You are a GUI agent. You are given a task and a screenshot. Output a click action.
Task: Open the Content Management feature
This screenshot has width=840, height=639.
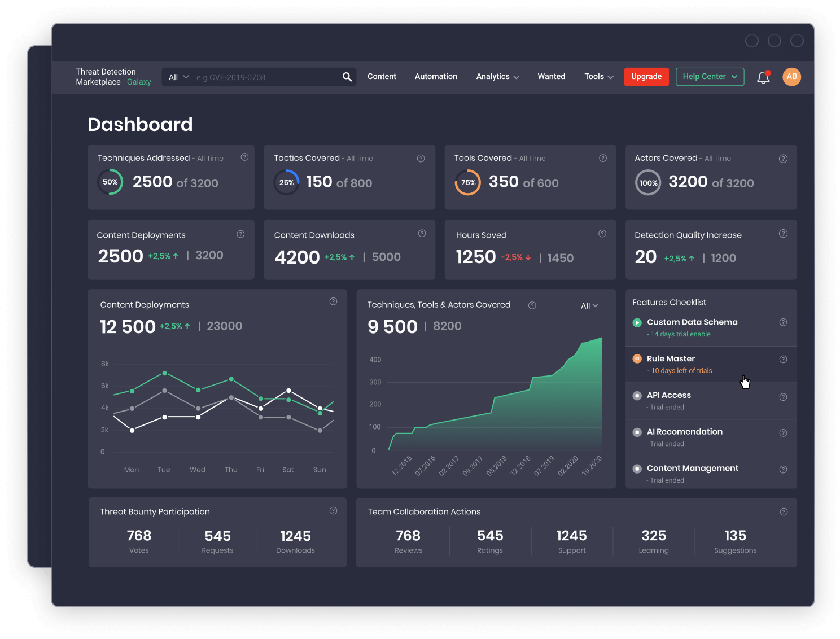pyautogui.click(x=693, y=469)
